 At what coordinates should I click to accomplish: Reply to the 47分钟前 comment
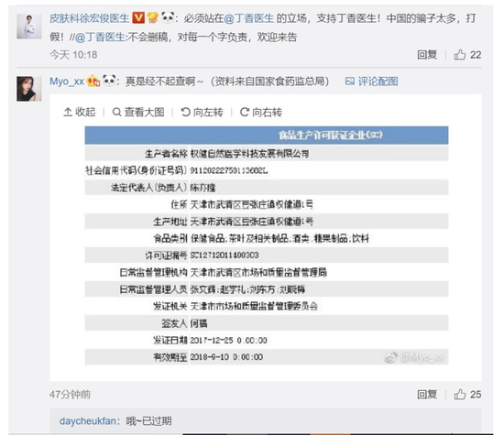[x=427, y=395]
